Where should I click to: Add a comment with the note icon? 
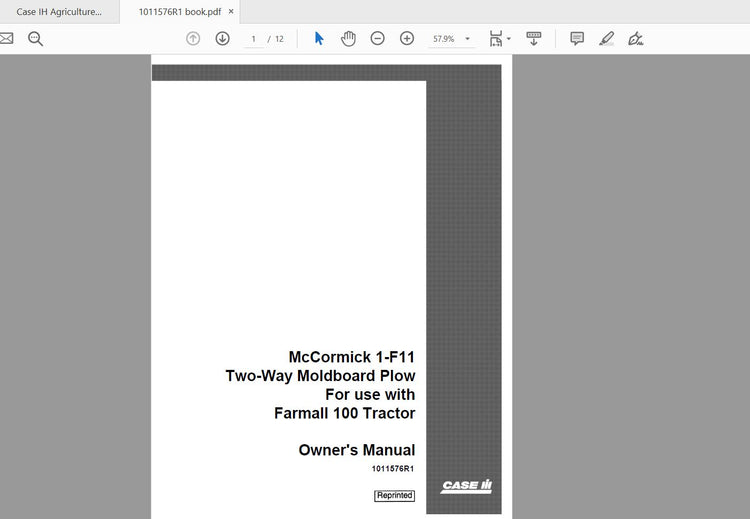coord(577,38)
